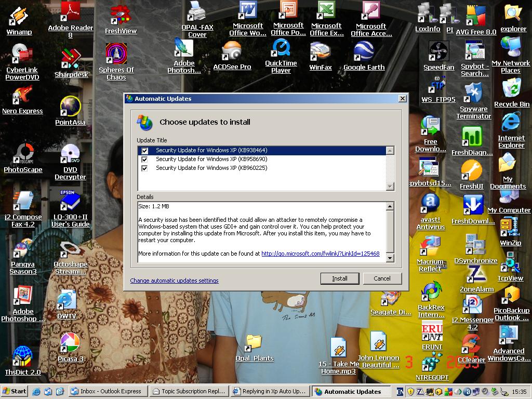Select the Recycle Bin

click(x=512, y=93)
